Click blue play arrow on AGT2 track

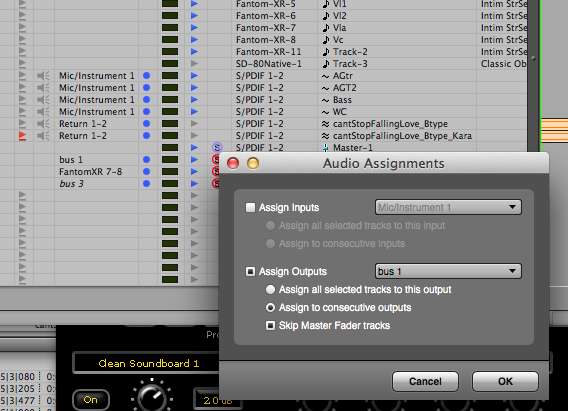(x=195, y=88)
